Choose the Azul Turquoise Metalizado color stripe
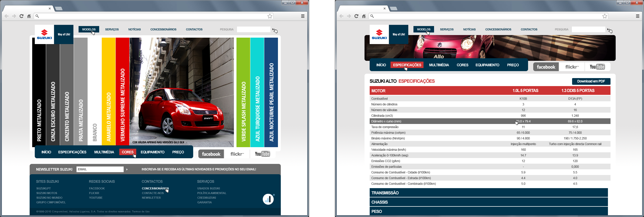 (x=257, y=91)
